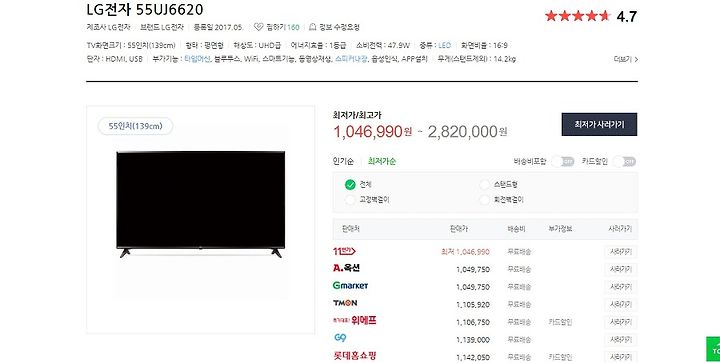
Task: Click the 판매처 column header
Action: [351, 229]
